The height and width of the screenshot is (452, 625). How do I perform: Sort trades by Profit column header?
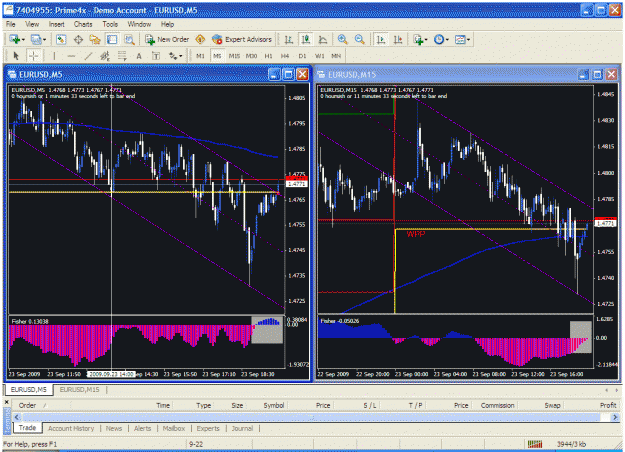click(x=608, y=405)
